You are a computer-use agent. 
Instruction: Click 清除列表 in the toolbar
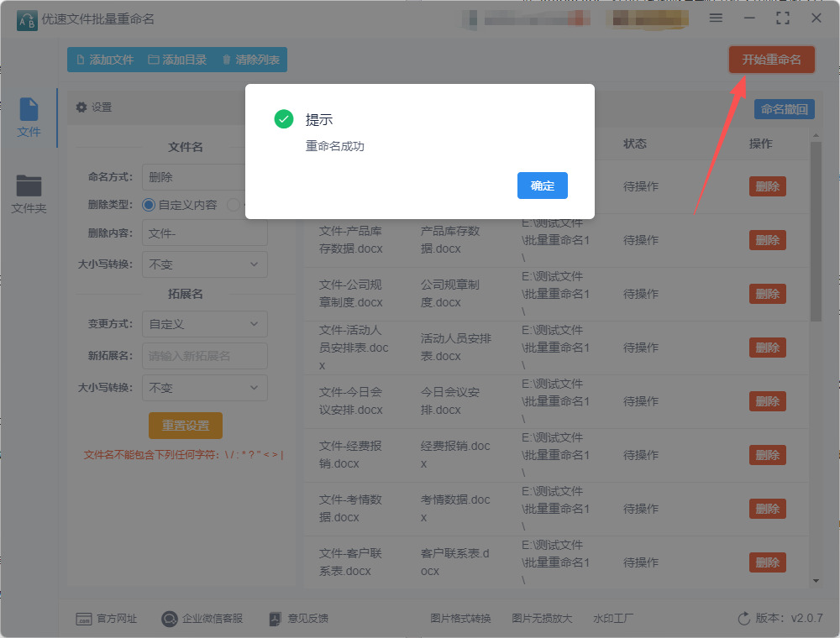coord(250,60)
